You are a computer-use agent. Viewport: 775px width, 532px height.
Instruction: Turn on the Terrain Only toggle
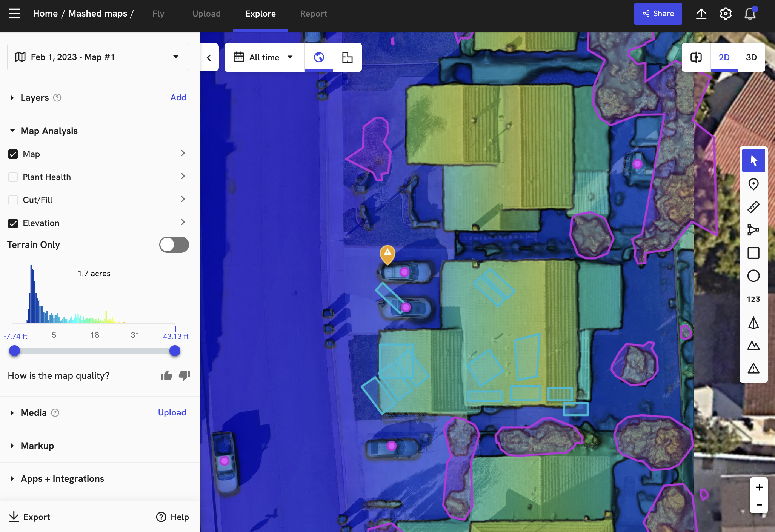click(174, 244)
